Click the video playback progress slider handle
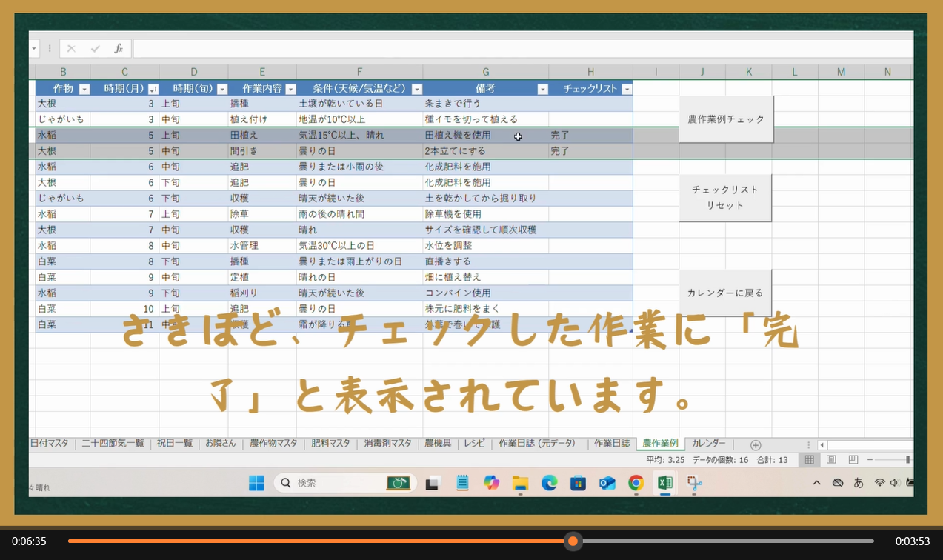This screenshot has height=560, width=943. click(x=573, y=541)
